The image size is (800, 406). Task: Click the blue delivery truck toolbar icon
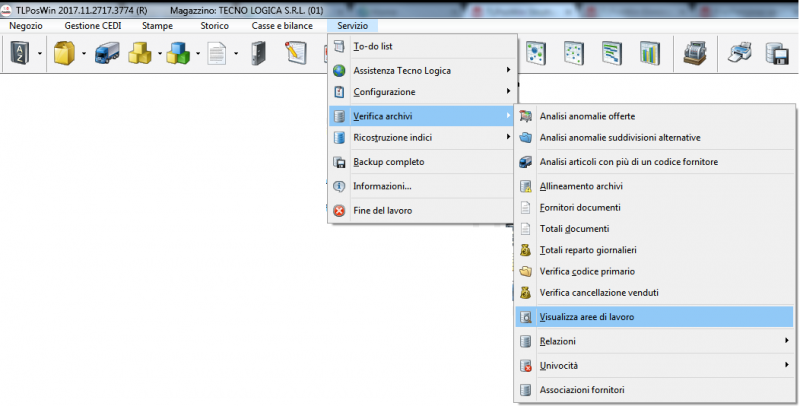(x=107, y=52)
